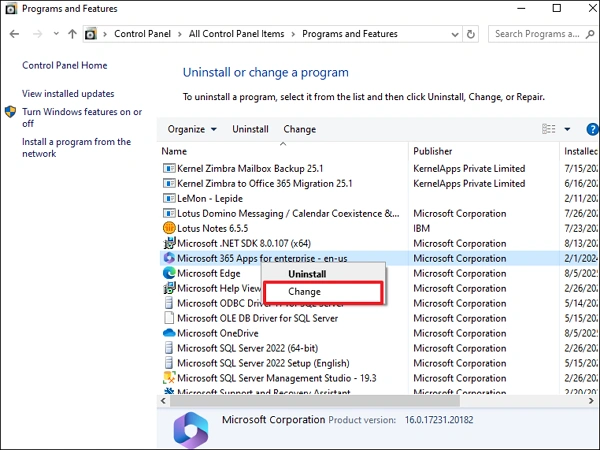The width and height of the screenshot is (600, 450).
Task: Open recent locations dropdown arrow
Action: 56,34
